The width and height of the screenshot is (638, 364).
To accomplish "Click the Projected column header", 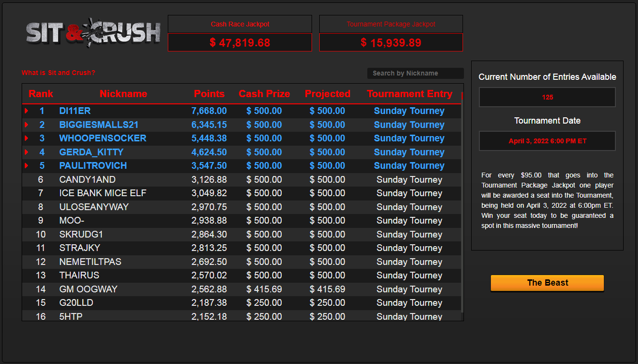I will [x=327, y=94].
